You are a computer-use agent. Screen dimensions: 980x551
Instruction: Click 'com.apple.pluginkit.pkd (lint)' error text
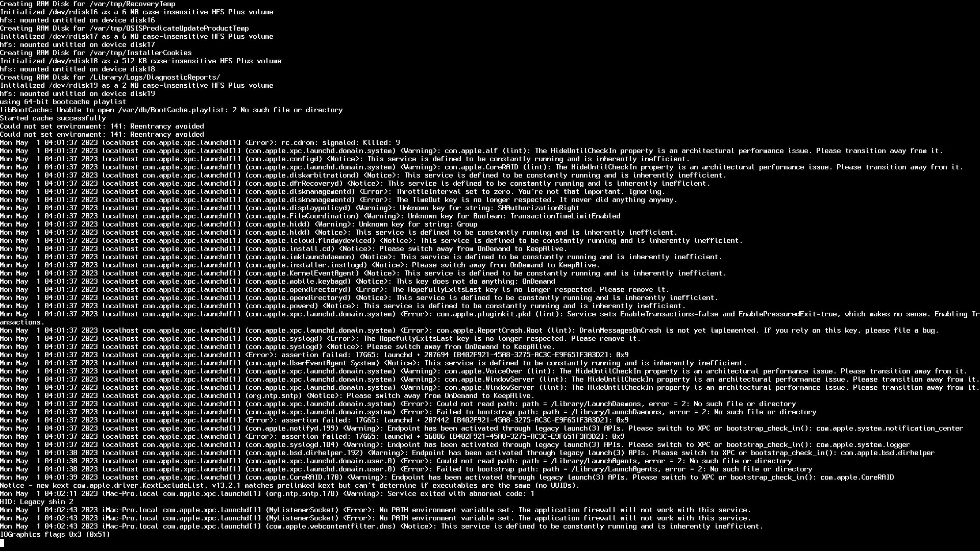498,314
